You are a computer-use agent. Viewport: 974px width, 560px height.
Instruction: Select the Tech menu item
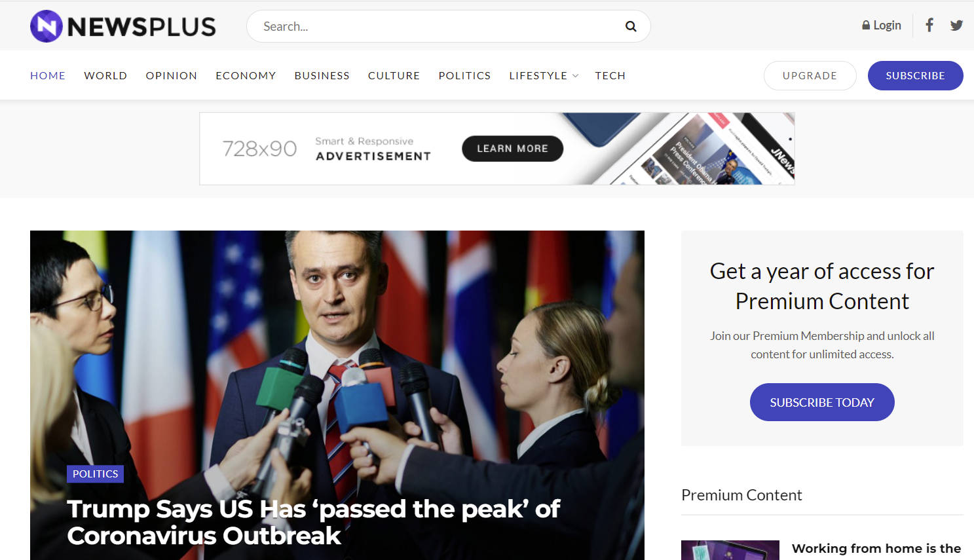tap(610, 75)
